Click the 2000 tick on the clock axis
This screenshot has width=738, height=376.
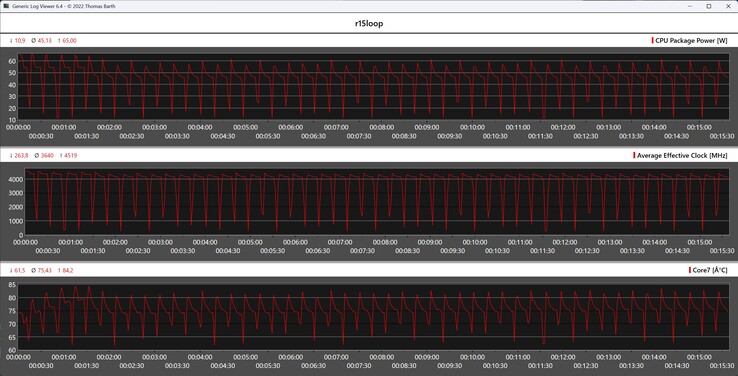coord(16,207)
